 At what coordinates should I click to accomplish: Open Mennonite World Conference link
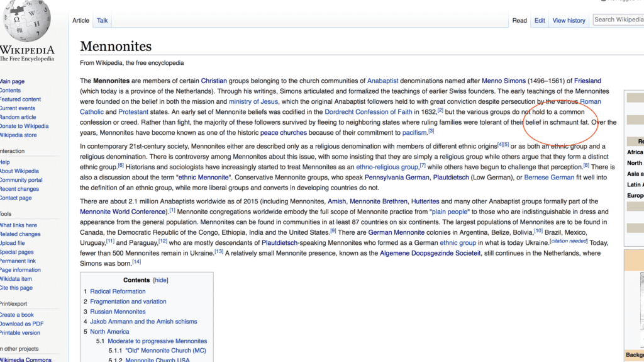click(x=123, y=212)
